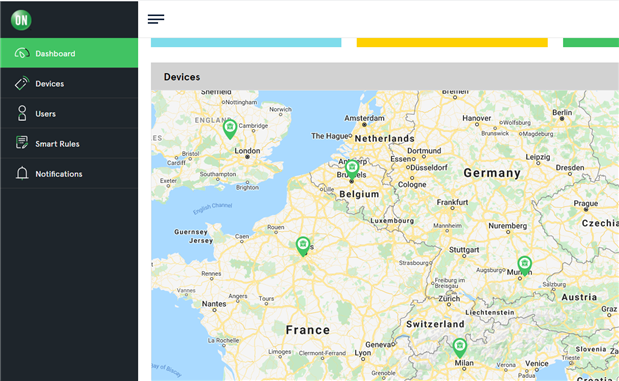Image resolution: width=619 pixels, height=381 pixels.
Task: Click the Dortmund label on map
Action: point(424,150)
